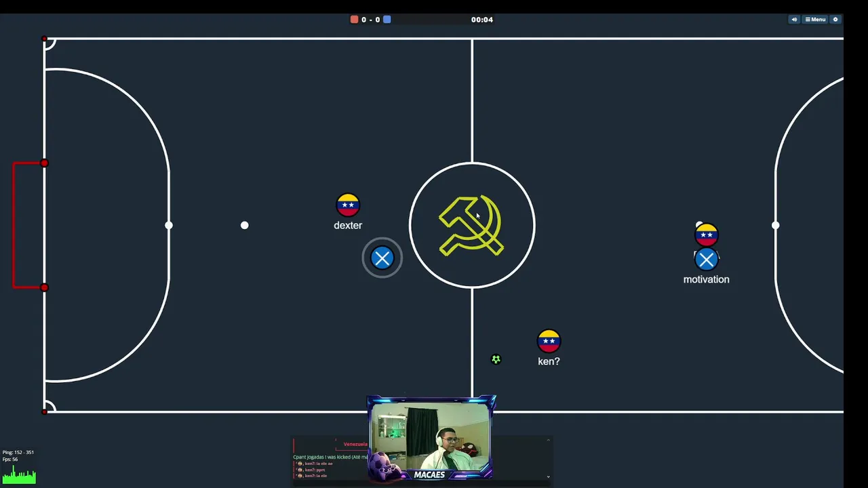Click the blue X disc near the center circle
The image size is (868, 488).
[x=382, y=258]
